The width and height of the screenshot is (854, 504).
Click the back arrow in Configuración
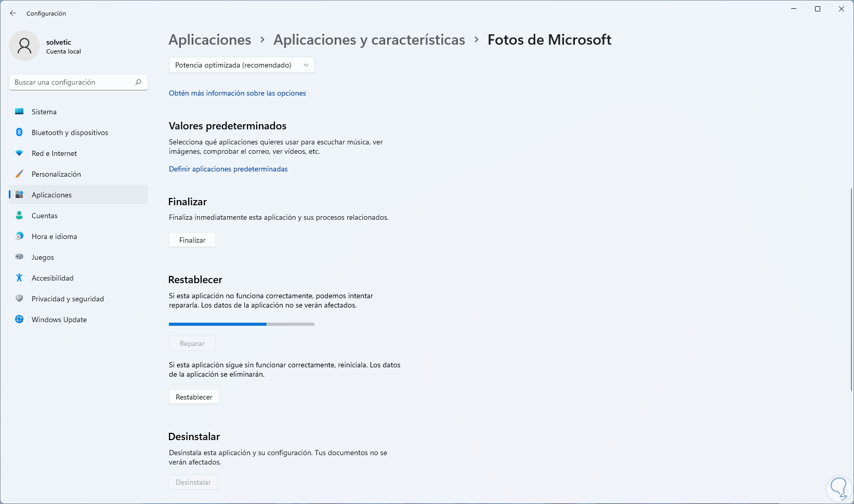coord(13,13)
